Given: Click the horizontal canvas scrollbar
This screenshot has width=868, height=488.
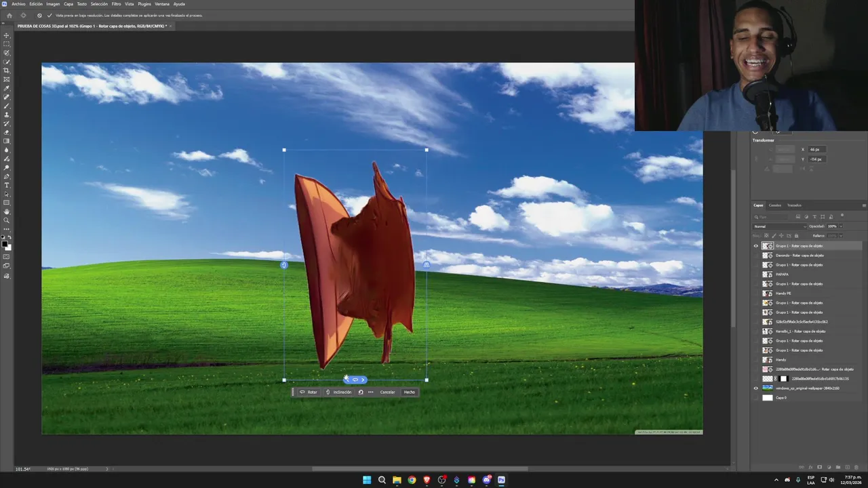Looking at the screenshot, I should click(420, 468).
